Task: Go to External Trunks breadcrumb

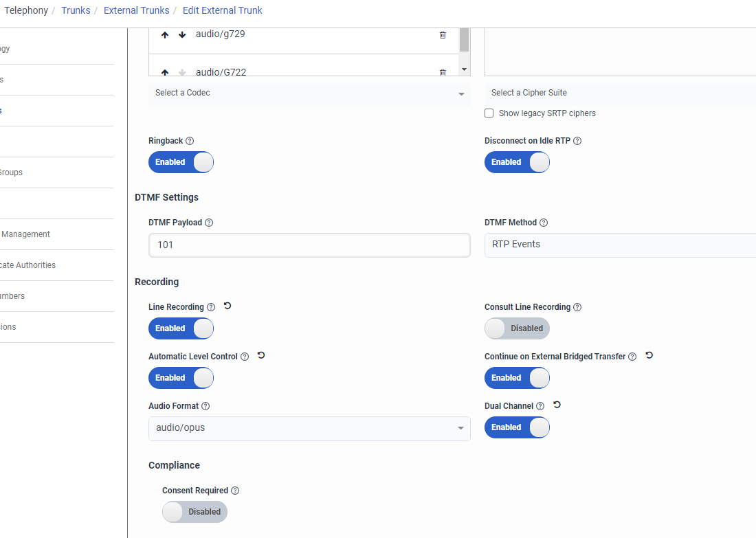Action: point(136,10)
